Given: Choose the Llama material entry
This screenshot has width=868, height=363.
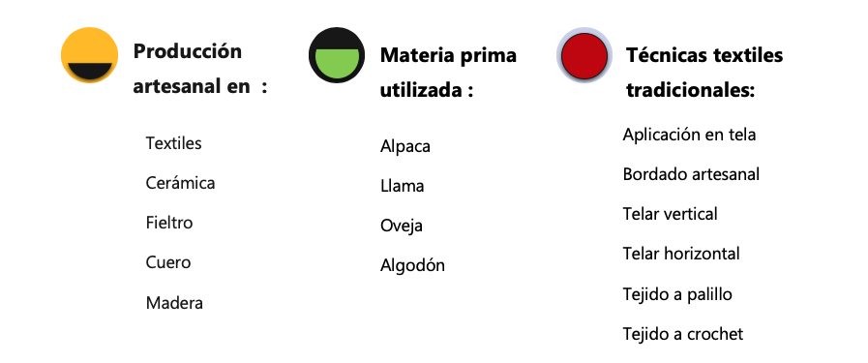Looking at the screenshot, I should [403, 186].
